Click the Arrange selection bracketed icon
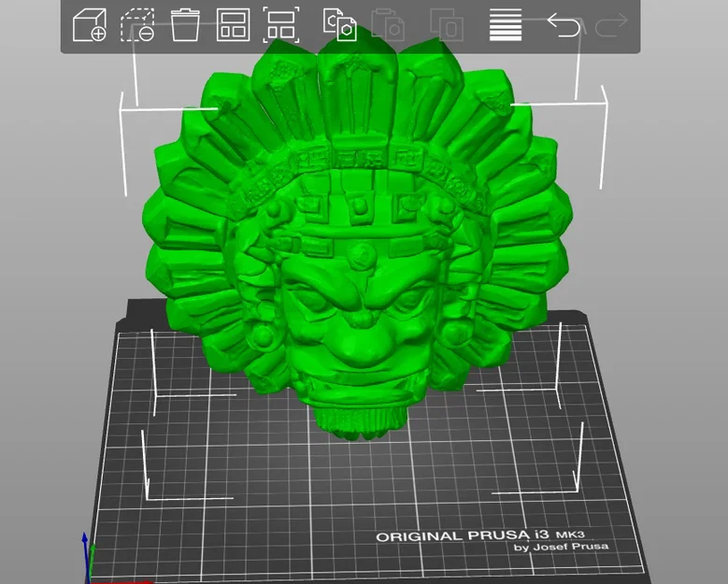 pos(281,25)
